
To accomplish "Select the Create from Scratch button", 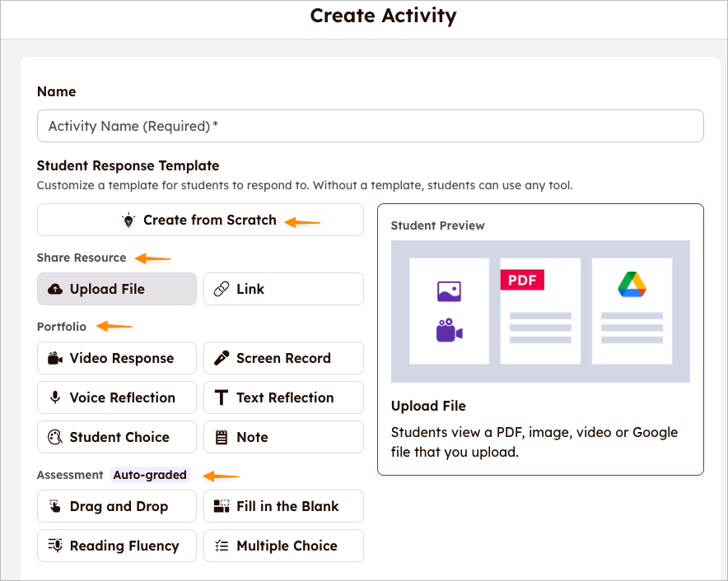I will (200, 221).
